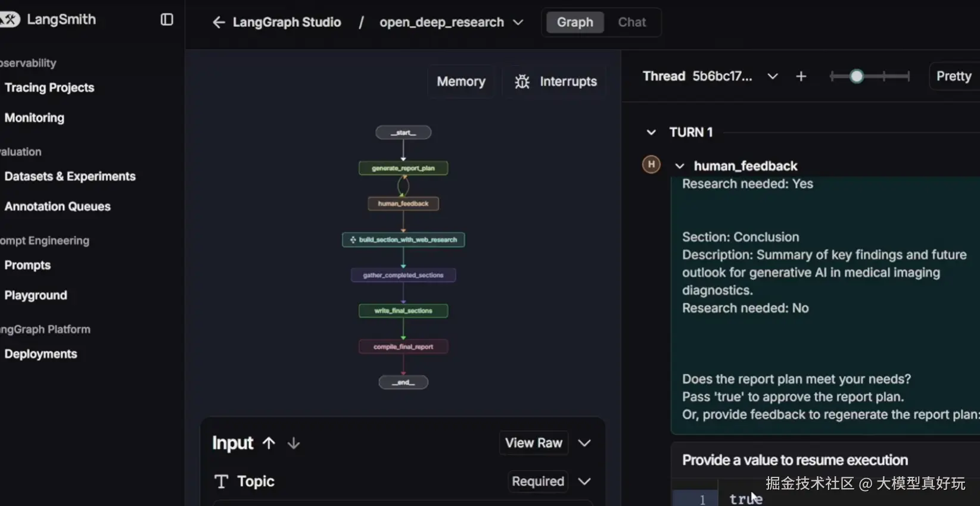Click the Interrupts bug icon
The width and height of the screenshot is (980, 506).
pyautogui.click(x=522, y=82)
